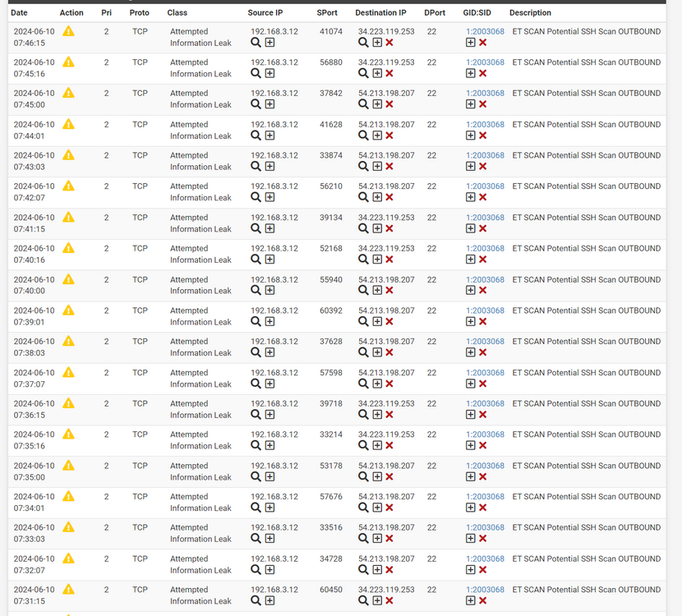The image size is (682, 616).
Task: Click source IP magnifier in 07:37:07 row
Action: 256,384
